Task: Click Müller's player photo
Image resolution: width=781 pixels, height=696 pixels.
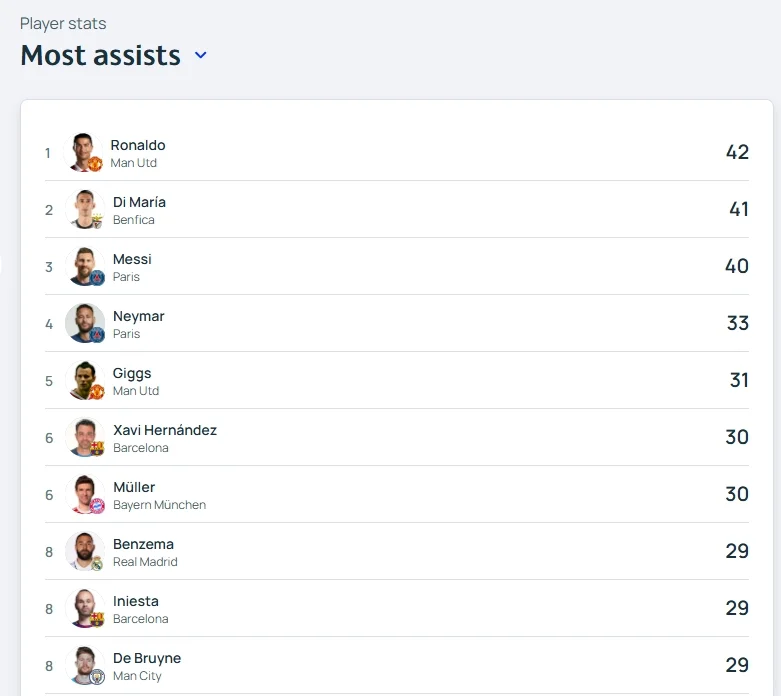Action: [85, 494]
